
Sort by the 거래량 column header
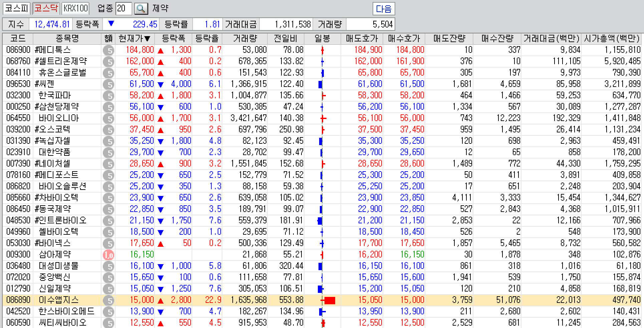pyautogui.click(x=245, y=38)
